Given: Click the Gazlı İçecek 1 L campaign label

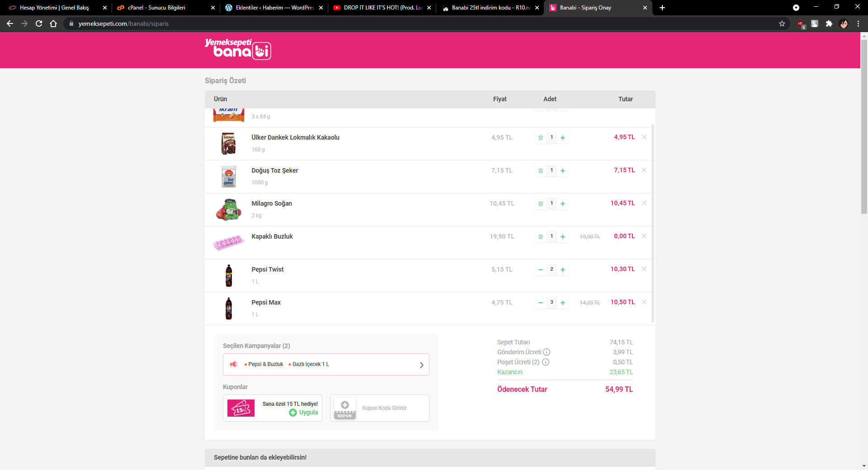Looking at the screenshot, I should pos(311,364).
